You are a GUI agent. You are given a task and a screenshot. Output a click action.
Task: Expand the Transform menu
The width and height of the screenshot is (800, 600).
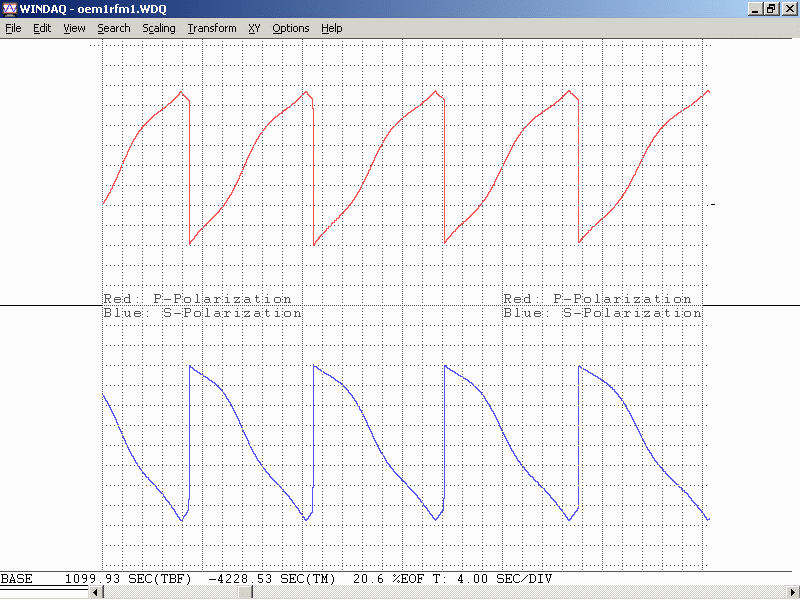(212, 28)
